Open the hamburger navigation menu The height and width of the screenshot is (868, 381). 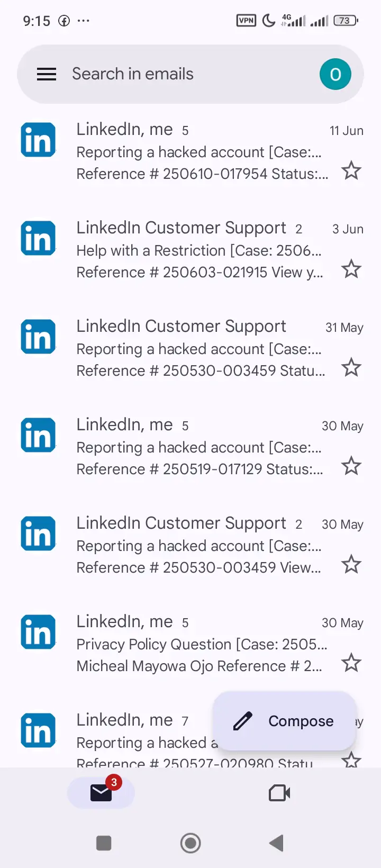coord(47,74)
